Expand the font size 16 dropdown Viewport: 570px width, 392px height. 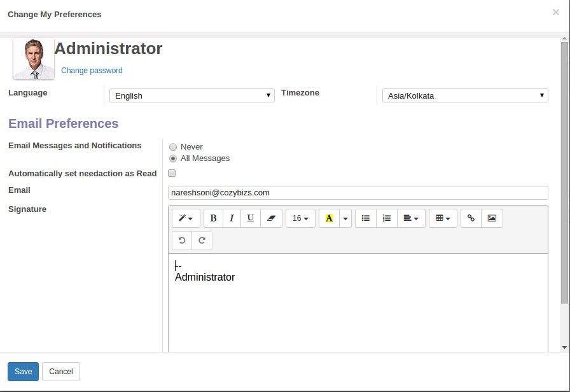pos(300,218)
